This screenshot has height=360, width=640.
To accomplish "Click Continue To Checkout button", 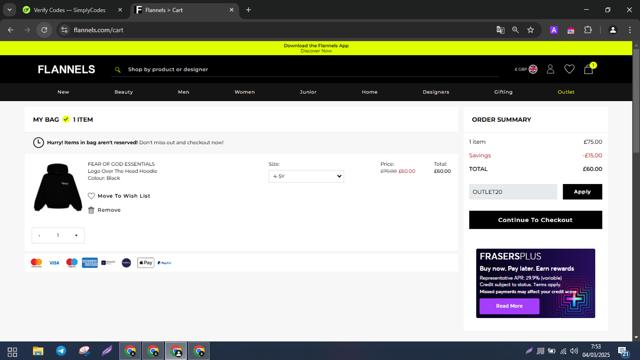I will pos(535,220).
